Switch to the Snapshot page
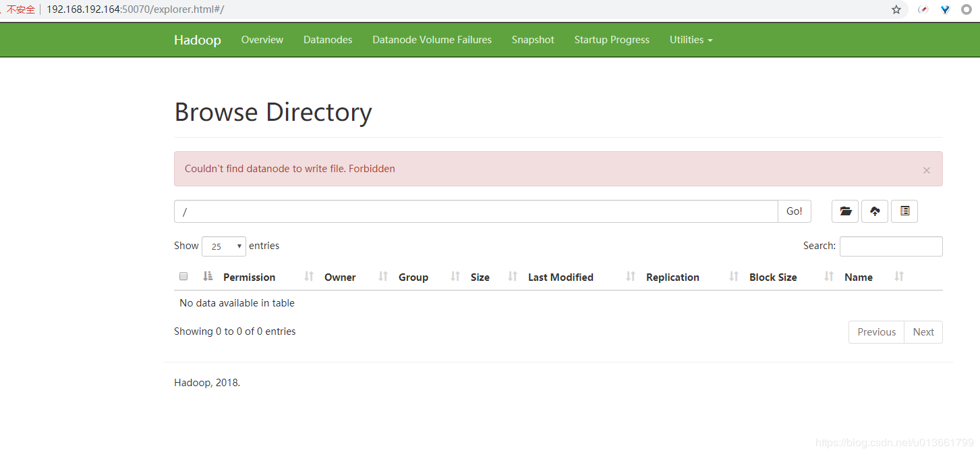Screen dimensions: 980x455 pos(533,40)
